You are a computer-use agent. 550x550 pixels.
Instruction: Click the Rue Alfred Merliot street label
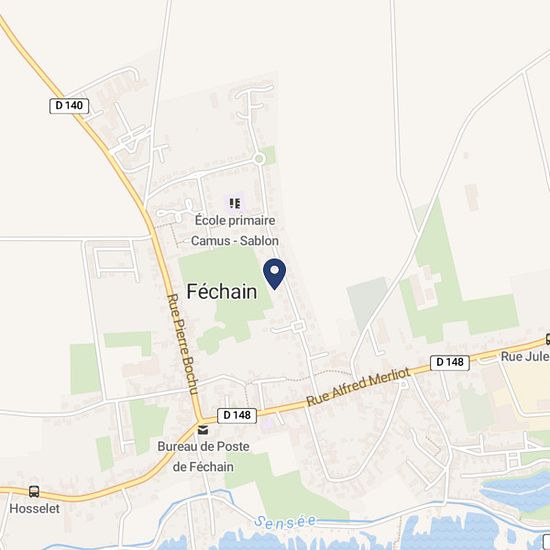coord(358,387)
